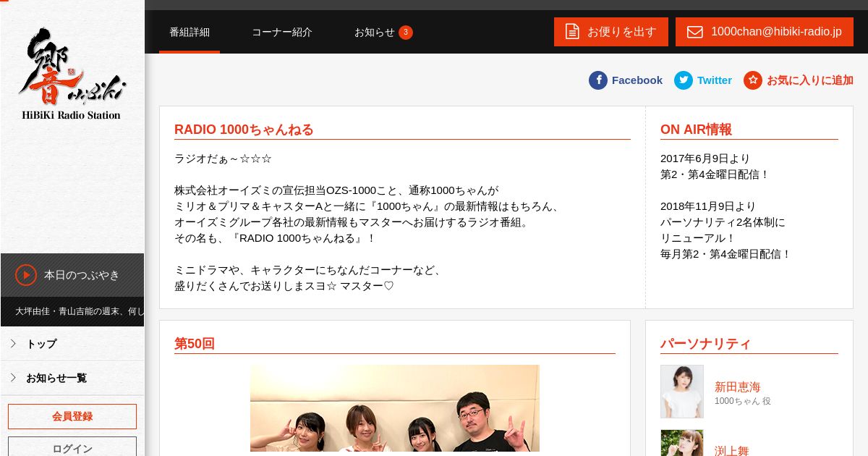Click the HiBiKi Radio Station logo
868x456 pixels.
(72, 73)
